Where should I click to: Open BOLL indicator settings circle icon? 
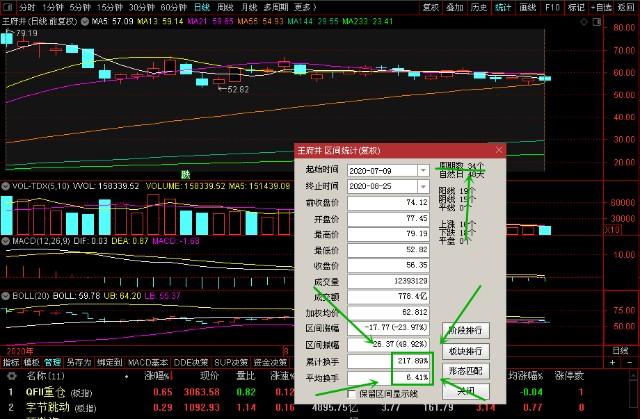tap(5, 296)
